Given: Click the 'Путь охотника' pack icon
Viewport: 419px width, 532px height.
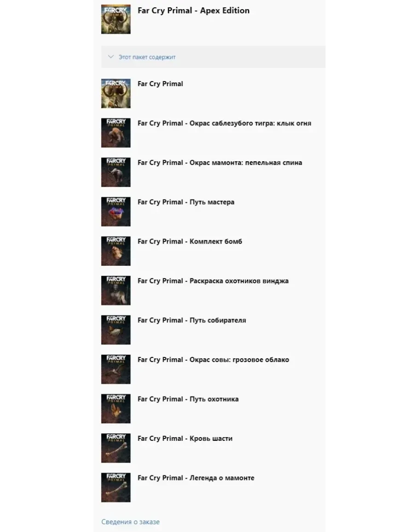Looking at the screenshot, I should pyautogui.click(x=116, y=409).
